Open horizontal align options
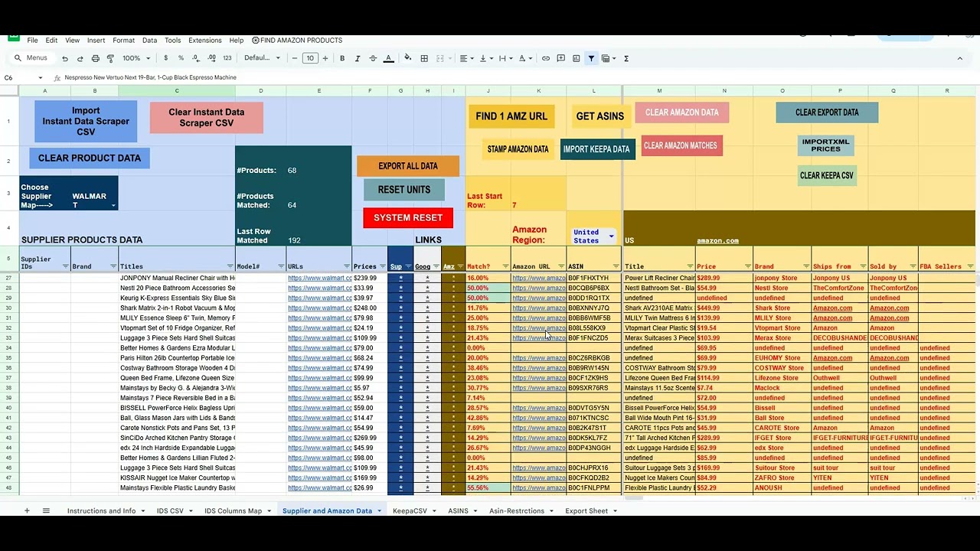This screenshot has height=551, width=980. pyautogui.click(x=465, y=58)
